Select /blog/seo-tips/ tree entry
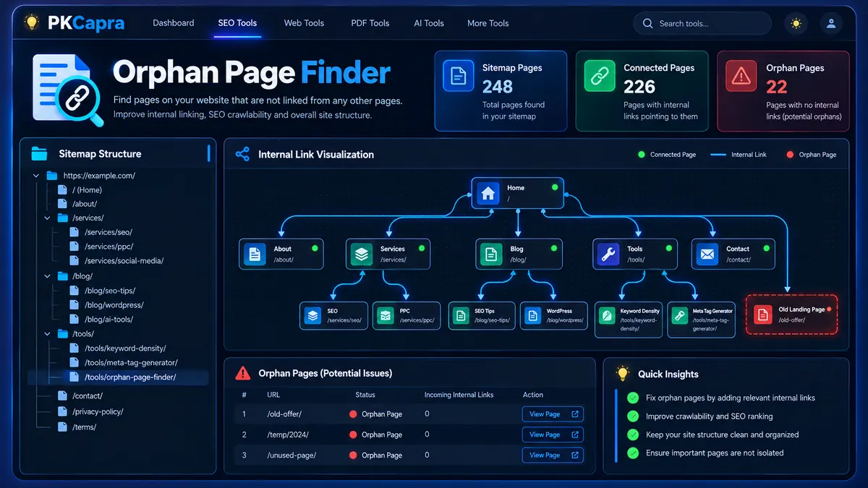 [x=109, y=291]
